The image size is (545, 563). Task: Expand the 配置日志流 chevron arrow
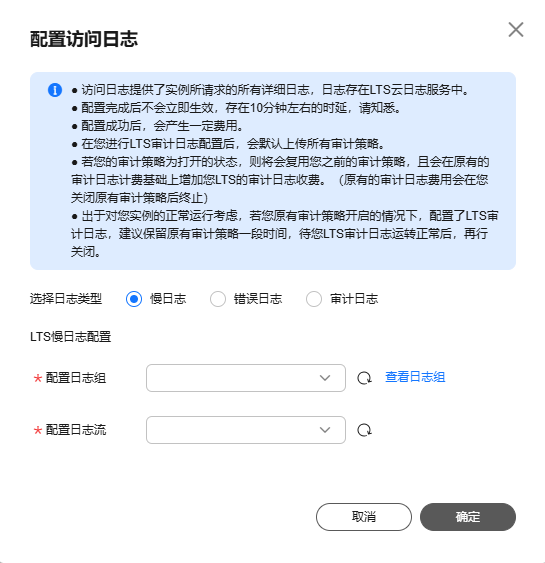(325, 430)
